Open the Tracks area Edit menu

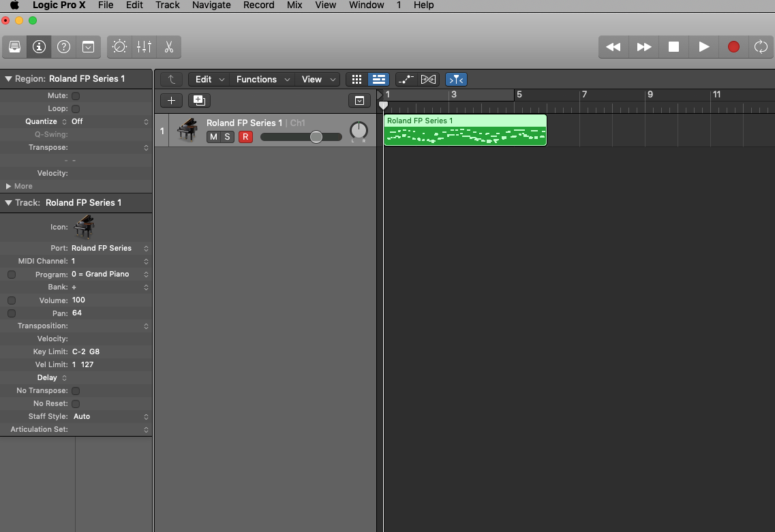(x=209, y=80)
